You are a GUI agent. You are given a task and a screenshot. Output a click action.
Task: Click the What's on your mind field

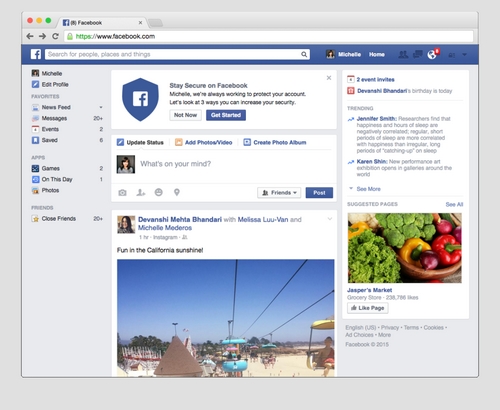coord(233,164)
